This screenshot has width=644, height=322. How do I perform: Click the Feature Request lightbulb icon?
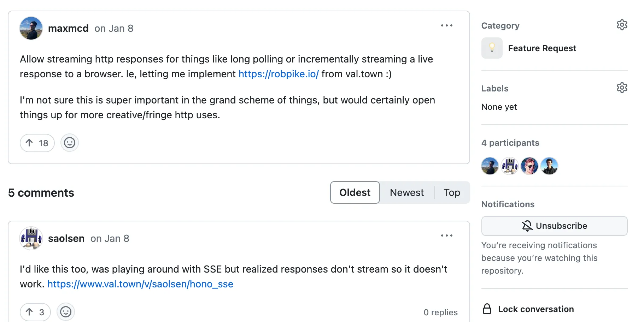[492, 48]
